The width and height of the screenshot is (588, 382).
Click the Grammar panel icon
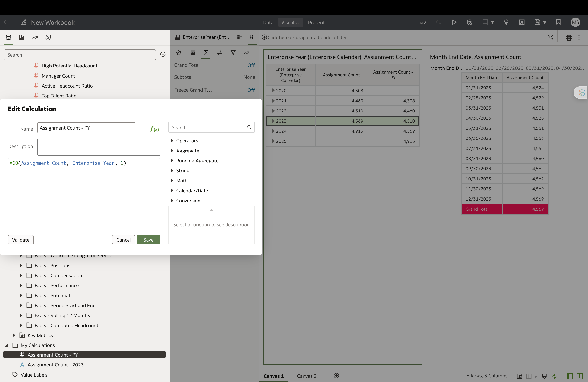pos(240,37)
